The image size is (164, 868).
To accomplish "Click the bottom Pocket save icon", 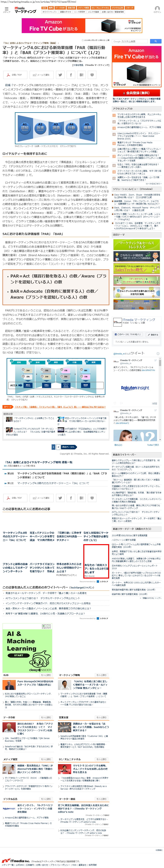I will (92, 498).
